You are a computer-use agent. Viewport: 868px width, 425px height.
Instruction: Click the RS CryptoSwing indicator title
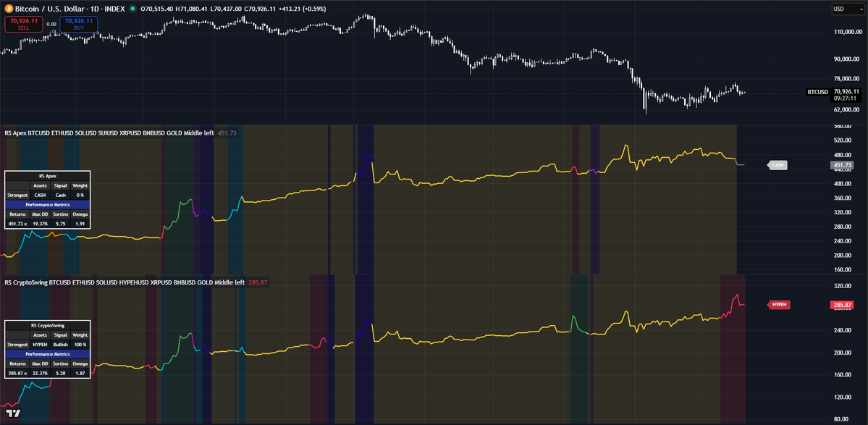click(x=125, y=282)
